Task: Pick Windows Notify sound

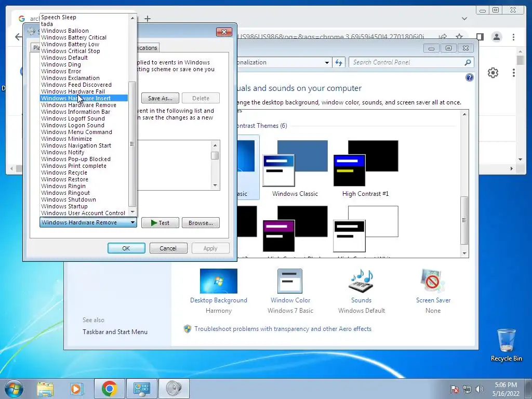Action: tap(84, 152)
